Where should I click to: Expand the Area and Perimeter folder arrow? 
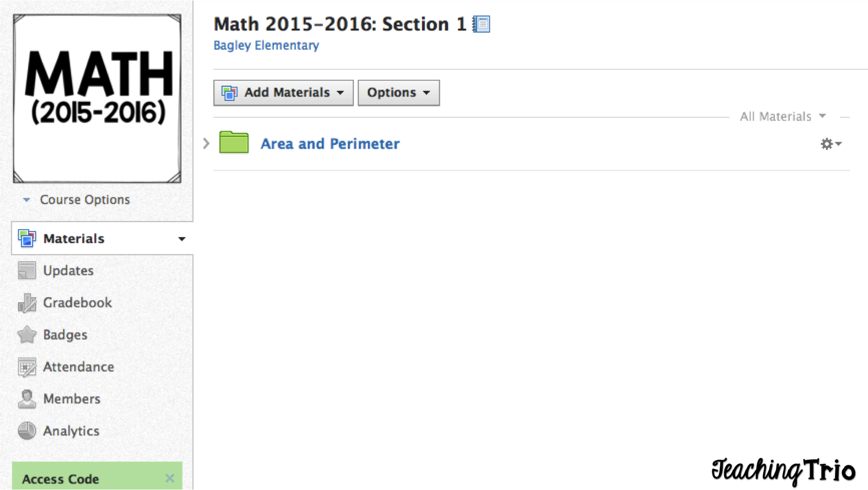[206, 144]
